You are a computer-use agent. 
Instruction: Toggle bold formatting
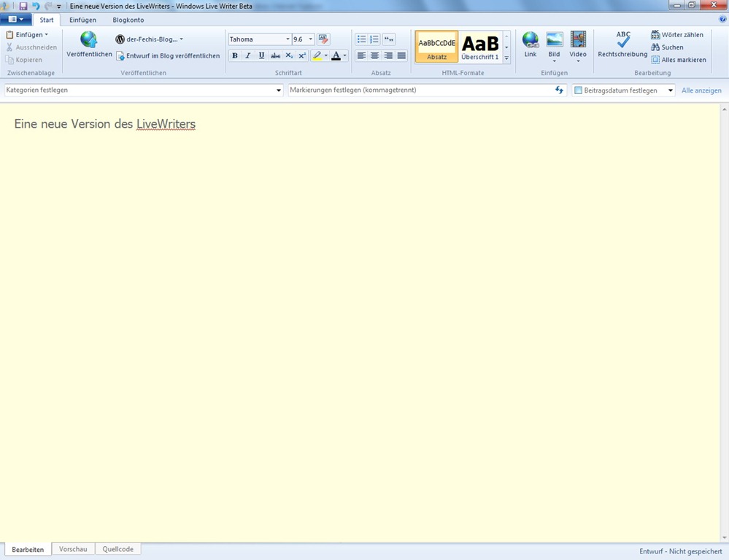(235, 55)
